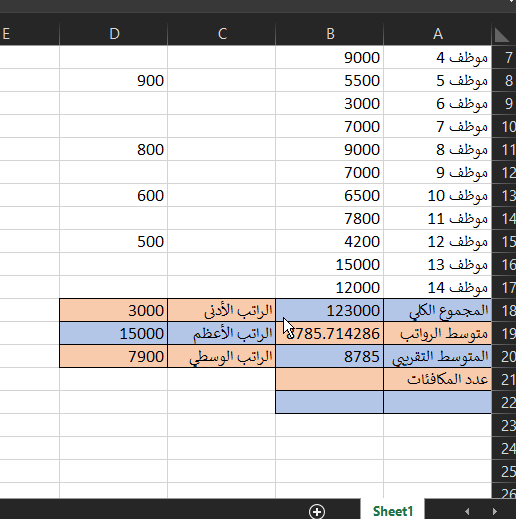Click salary 9000 for موظف 4
Viewport: 516px width, 519px height.
pyautogui.click(x=330, y=57)
